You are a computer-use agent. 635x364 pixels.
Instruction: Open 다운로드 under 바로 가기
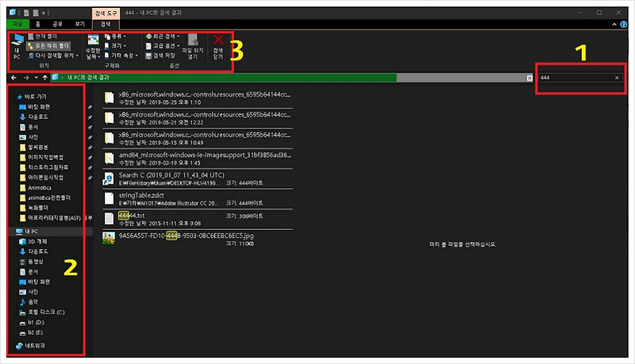pyautogui.click(x=34, y=117)
